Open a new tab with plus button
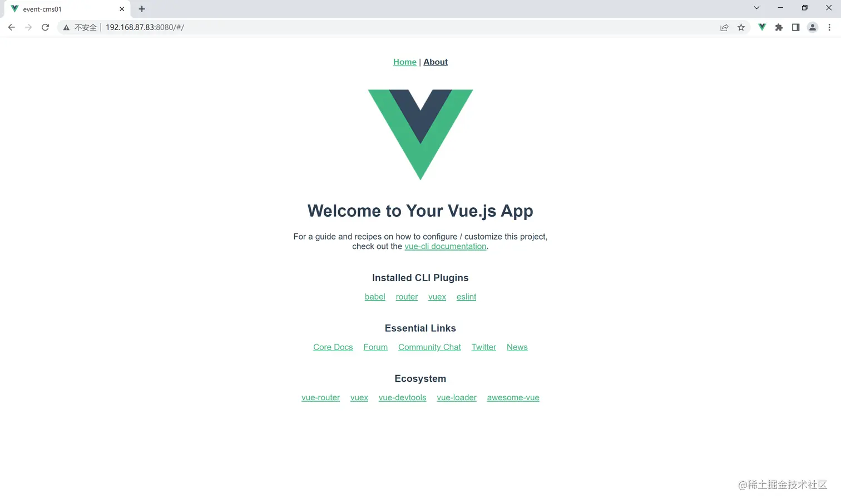841x504 pixels. pos(142,9)
